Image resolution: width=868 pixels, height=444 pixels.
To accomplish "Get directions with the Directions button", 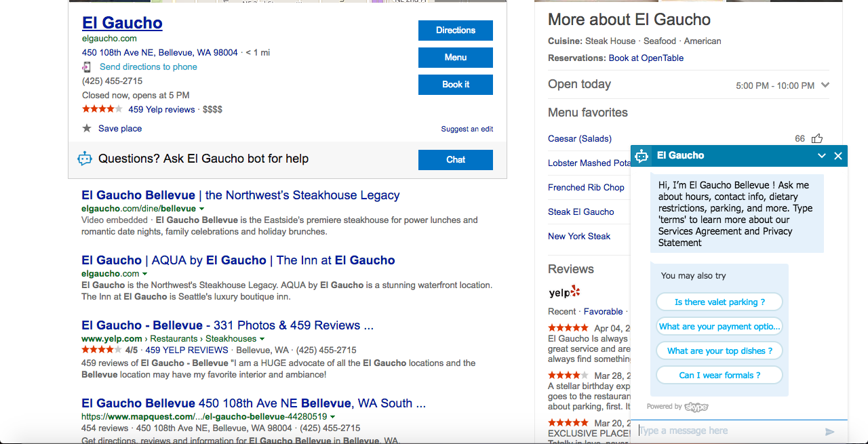I will coord(456,31).
